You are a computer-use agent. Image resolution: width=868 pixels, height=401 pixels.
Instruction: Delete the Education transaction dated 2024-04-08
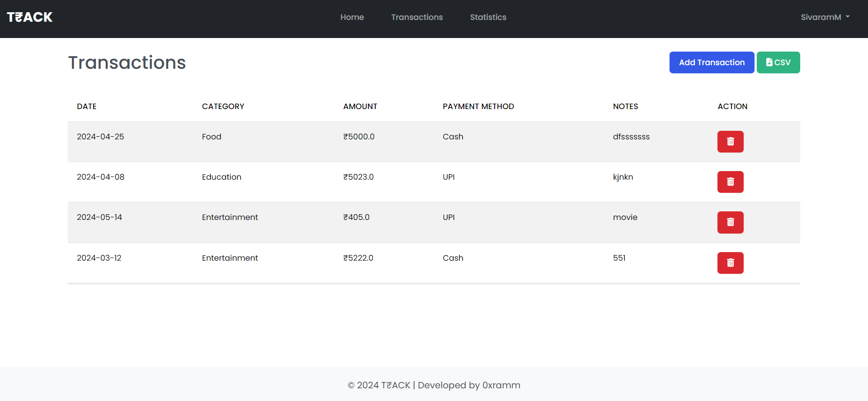[x=730, y=182]
